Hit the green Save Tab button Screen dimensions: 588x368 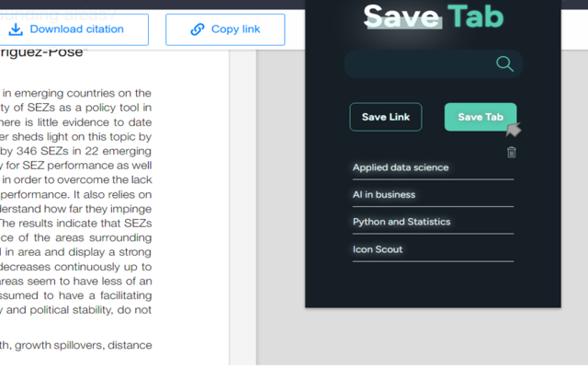click(x=481, y=117)
